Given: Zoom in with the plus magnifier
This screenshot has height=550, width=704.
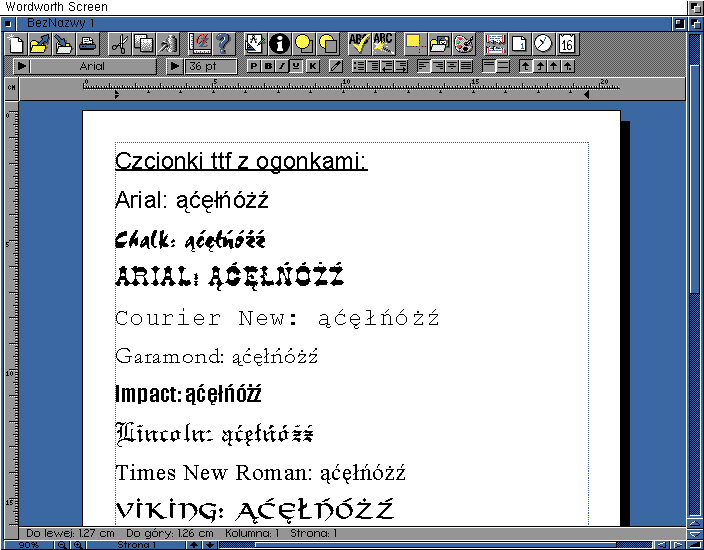Looking at the screenshot, I should (x=78, y=545).
